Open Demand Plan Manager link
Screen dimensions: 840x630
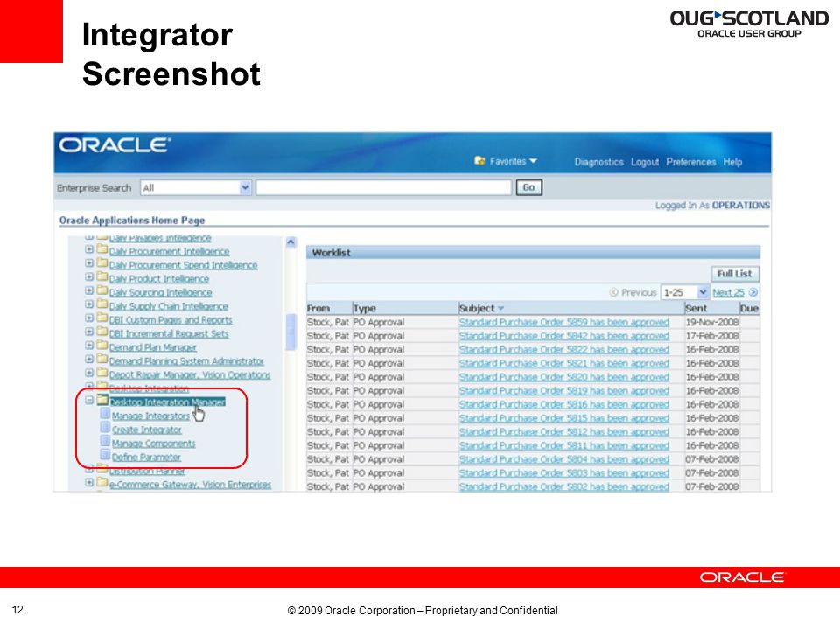152,347
